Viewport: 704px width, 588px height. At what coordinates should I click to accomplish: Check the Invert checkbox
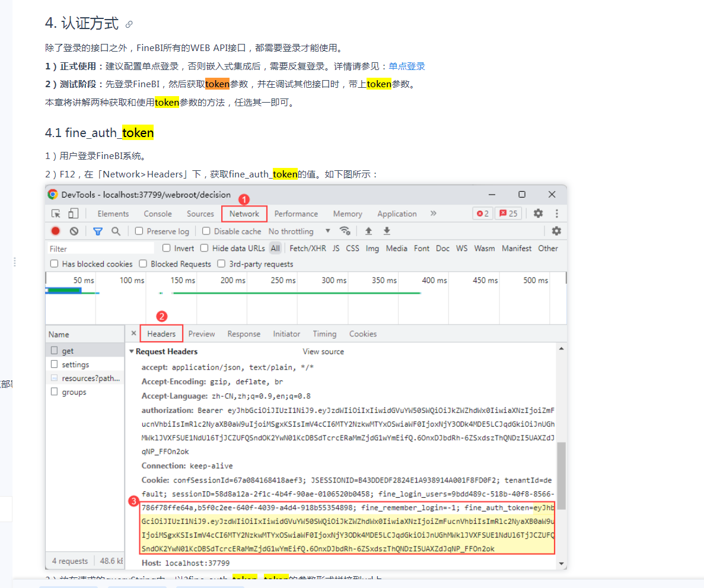click(x=167, y=248)
